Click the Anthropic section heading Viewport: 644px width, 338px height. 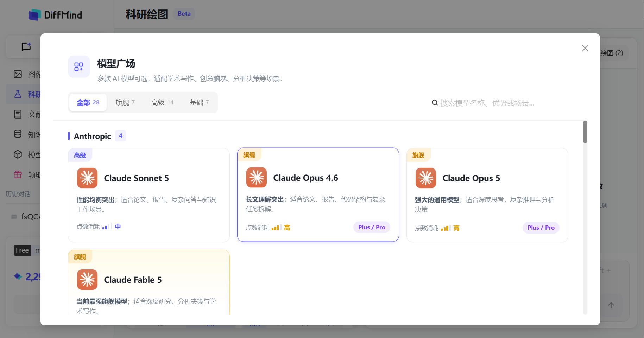(92, 136)
